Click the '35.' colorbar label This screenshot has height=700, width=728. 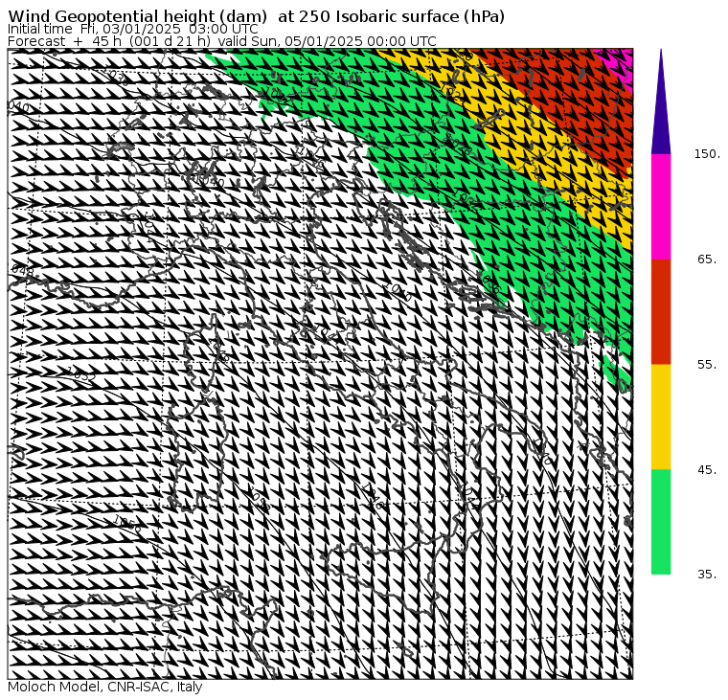tap(707, 575)
